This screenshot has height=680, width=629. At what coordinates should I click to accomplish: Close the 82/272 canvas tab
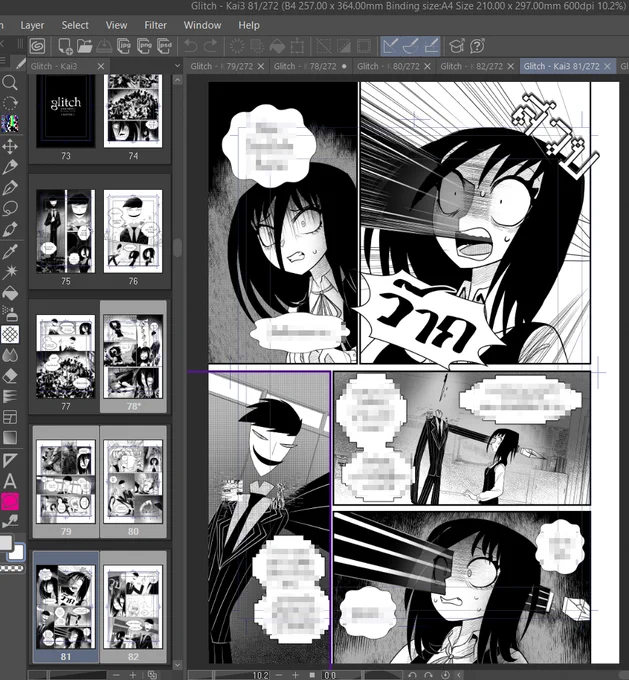click(511, 66)
